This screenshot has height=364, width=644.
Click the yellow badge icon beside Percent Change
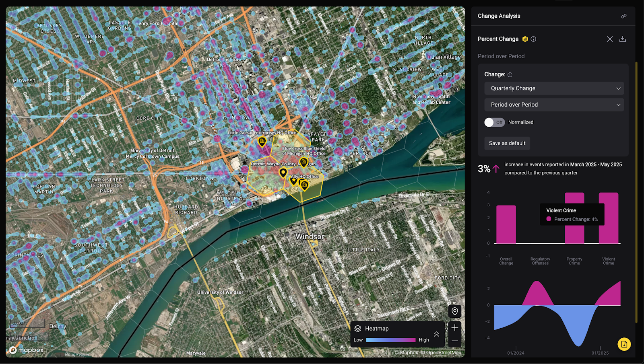(525, 39)
